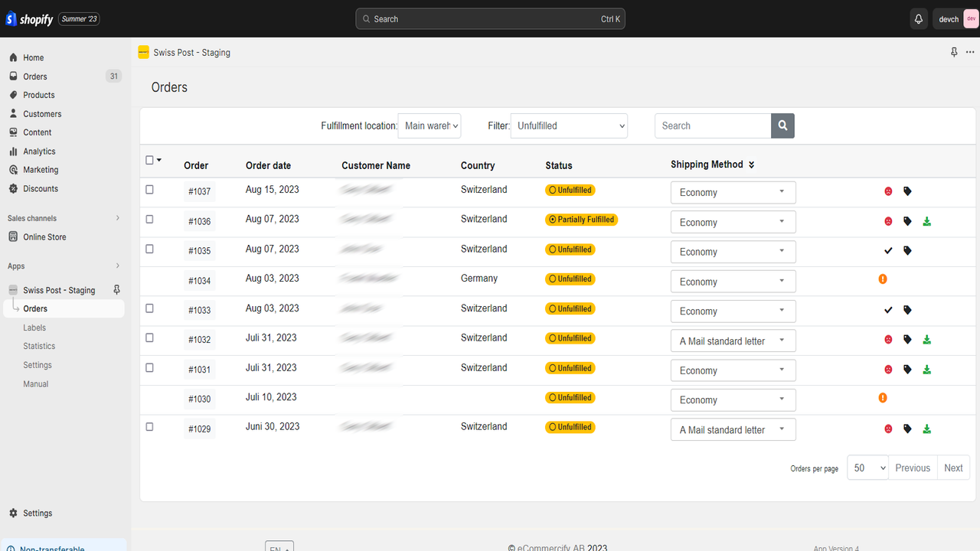This screenshot has width=980, height=551.
Task: Check the box for order #1032
Action: click(149, 337)
